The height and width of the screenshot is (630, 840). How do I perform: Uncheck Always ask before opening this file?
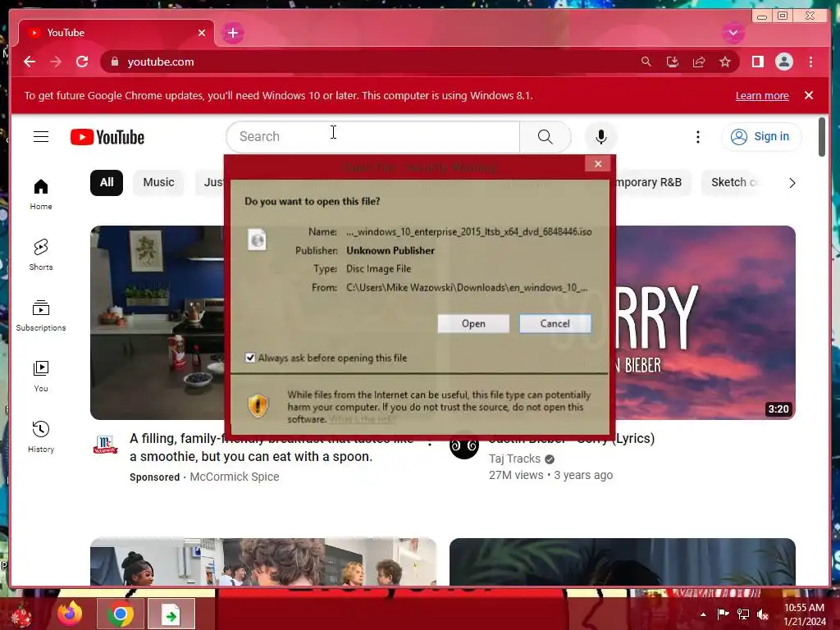tap(250, 358)
